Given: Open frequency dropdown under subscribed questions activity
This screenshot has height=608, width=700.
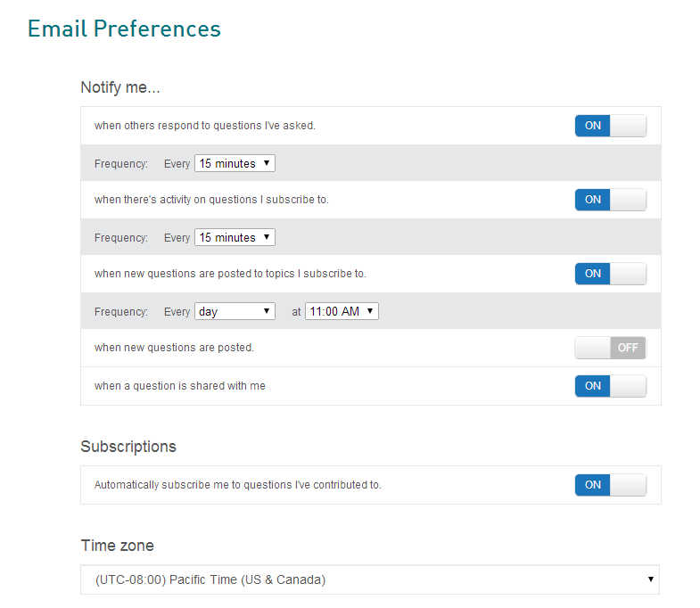Looking at the screenshot, I should [235, 237].
